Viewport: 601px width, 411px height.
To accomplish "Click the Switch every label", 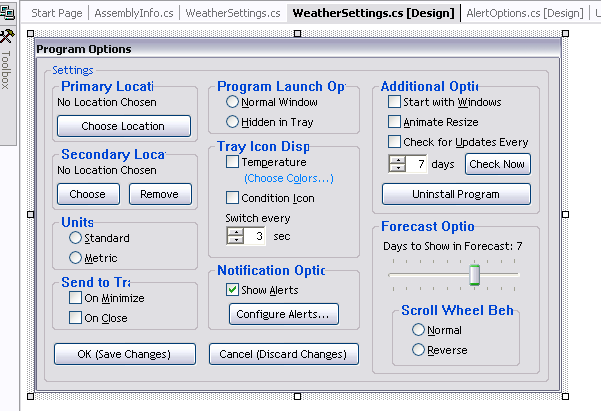I will pyautogui.click(x=258, y=218).
